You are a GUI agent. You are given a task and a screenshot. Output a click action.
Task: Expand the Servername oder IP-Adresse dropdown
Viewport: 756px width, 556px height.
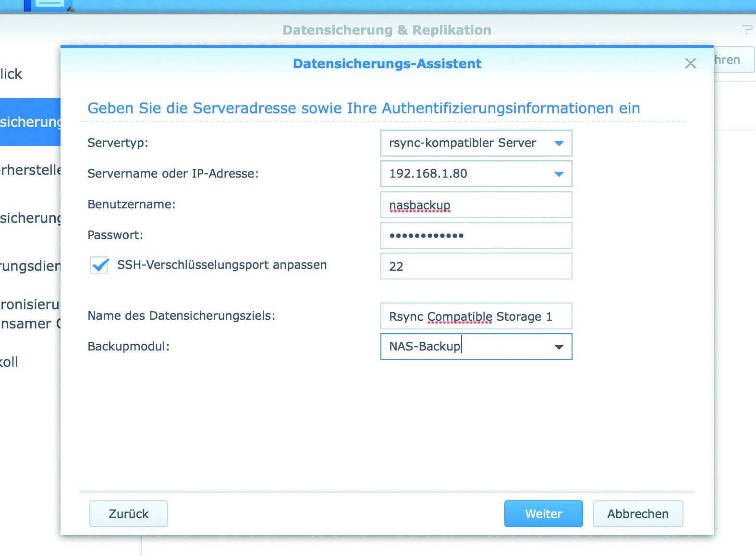pos(559,174)
